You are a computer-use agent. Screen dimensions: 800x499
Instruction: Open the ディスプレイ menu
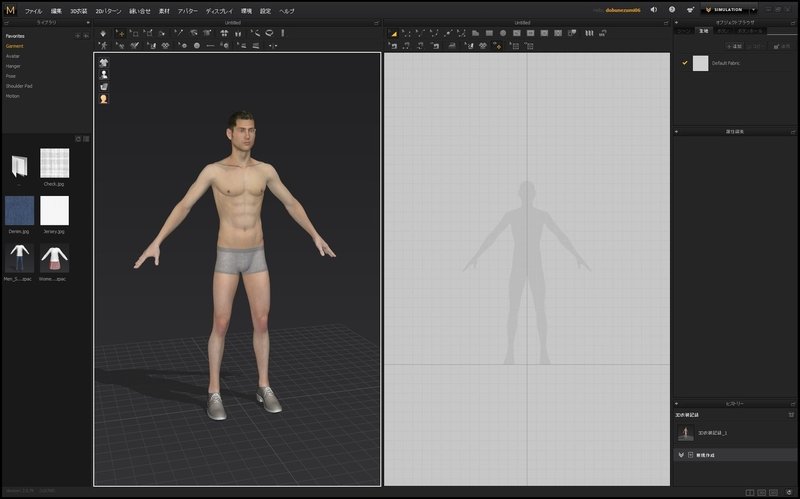pyautogui.click(x=219, y=11)
